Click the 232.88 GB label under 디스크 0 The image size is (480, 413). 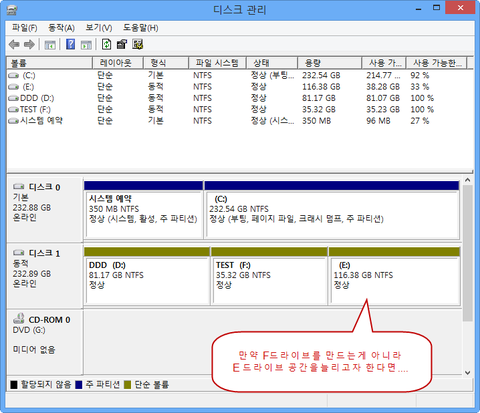tap(32, 208)
